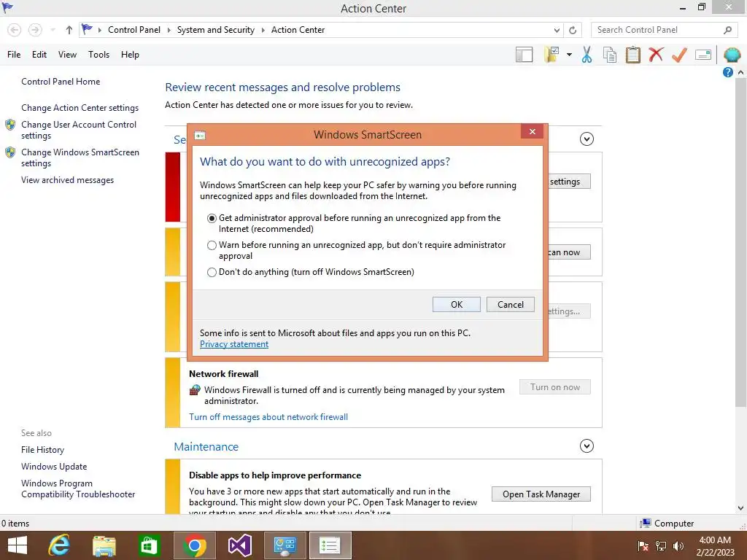Image resolution: width=747 pixels, height=560 pixels.
Task: Click the red X Delete icon
Action: (656, 55)
